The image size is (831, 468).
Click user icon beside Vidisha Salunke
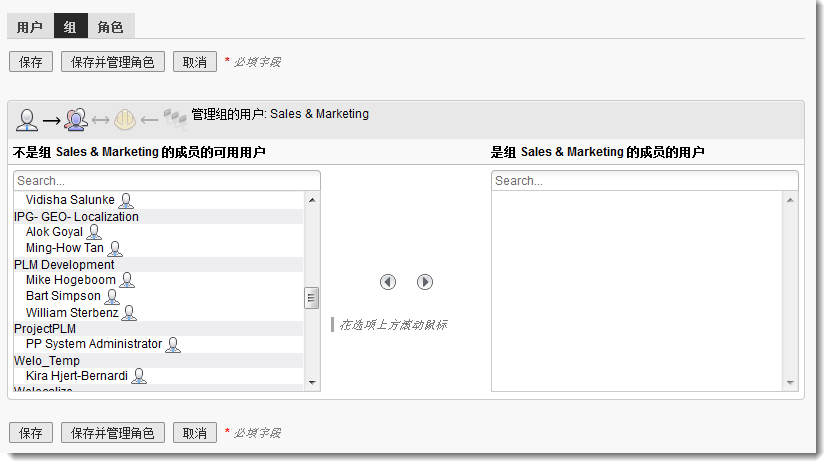[126, 201]
